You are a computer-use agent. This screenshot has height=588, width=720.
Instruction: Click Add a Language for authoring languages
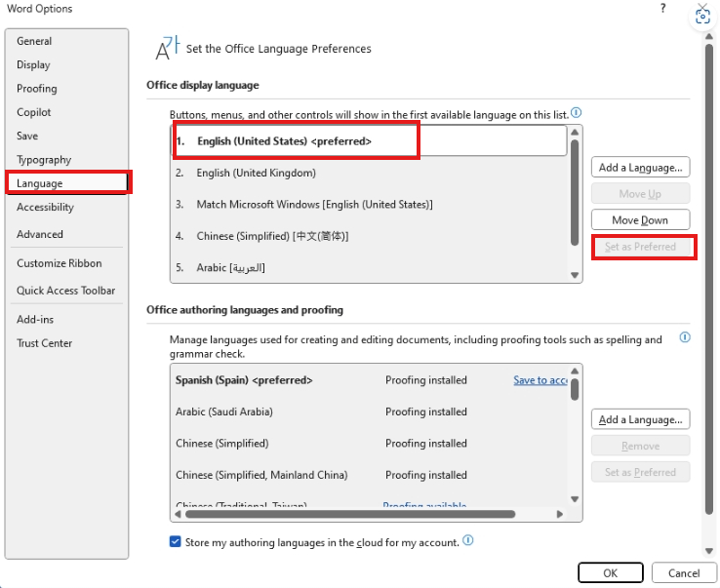click(x=640, y=419)
